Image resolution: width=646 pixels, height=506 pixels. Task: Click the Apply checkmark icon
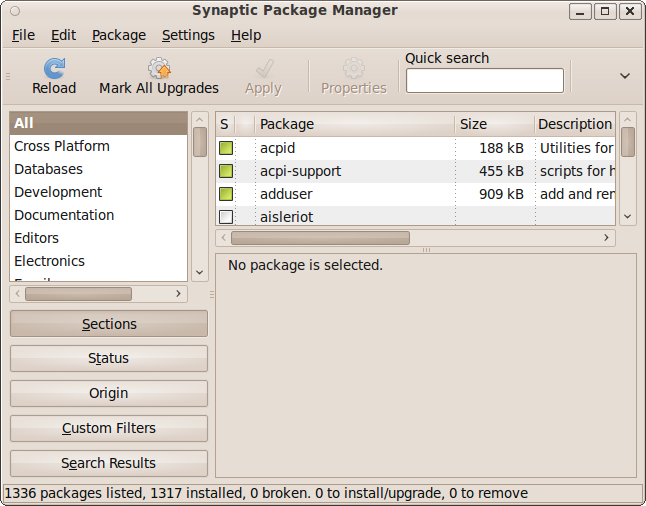click(264, 68)
